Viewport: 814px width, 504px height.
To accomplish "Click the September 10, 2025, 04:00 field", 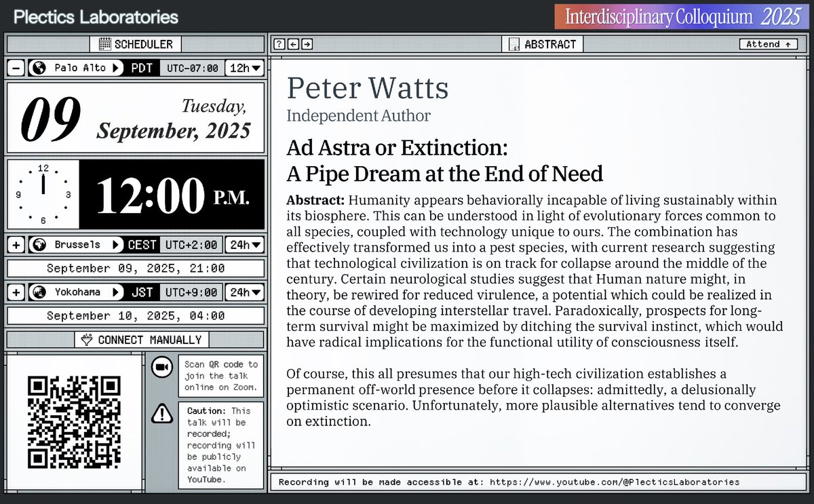I will tap(136, 315).
